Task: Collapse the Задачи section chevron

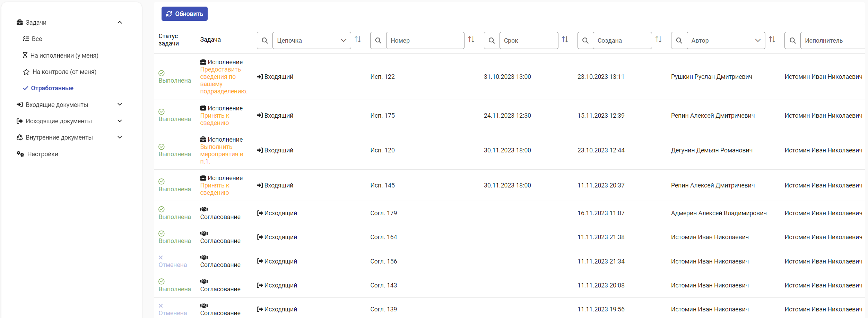Action: pyautogui.click(x=120, y=22)
